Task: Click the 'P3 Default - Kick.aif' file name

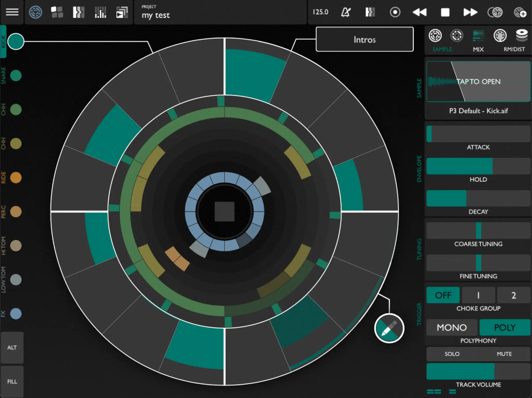Action: click(x=478, y=111)
